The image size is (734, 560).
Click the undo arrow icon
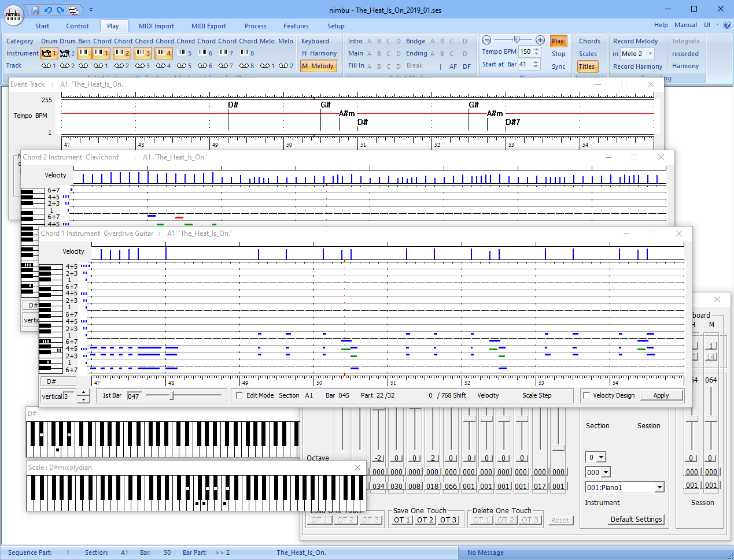click(x=48, y=10)
